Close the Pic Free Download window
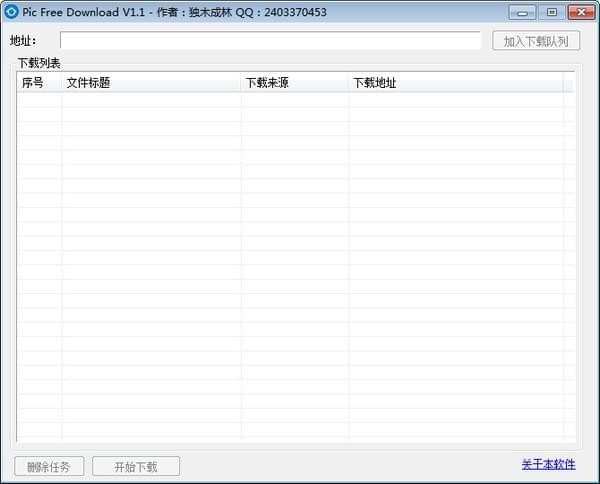 pyautogui.click(x=581, y=13)
